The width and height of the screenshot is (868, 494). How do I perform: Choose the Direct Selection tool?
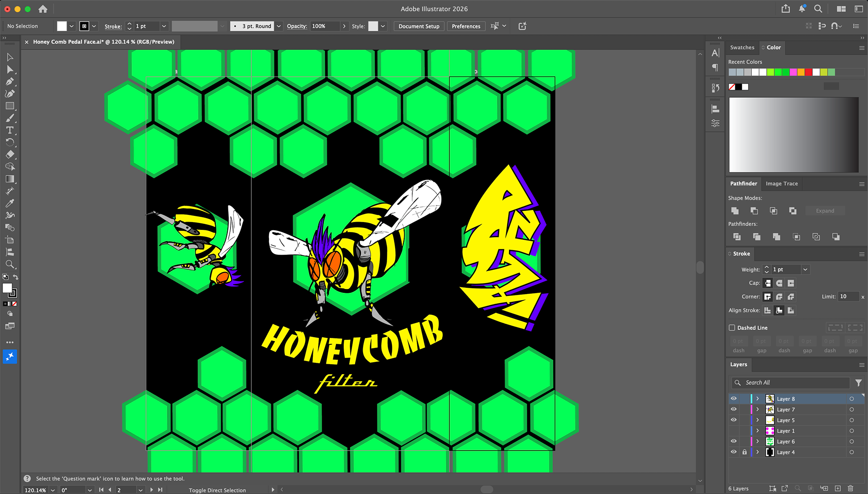pyautogui.click(x=10, y=70)
